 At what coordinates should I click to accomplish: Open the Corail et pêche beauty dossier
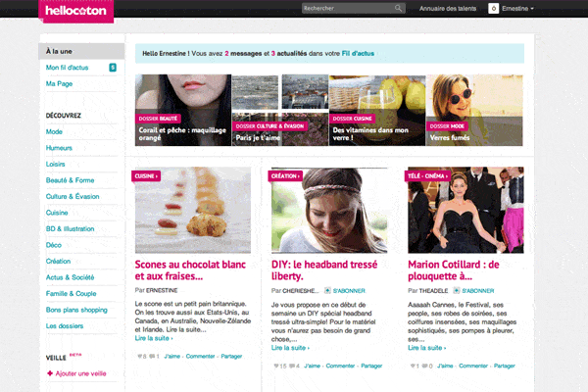coord(183,110)
